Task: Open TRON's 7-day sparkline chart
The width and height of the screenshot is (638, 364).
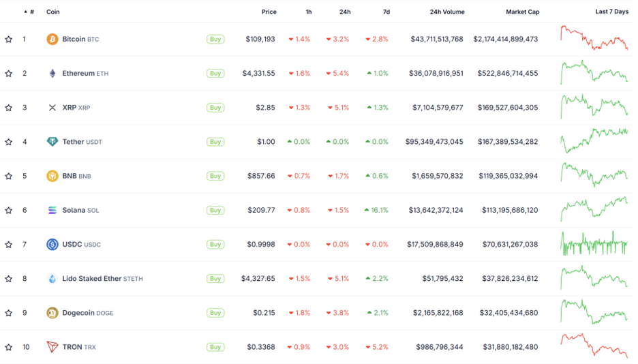Action: (594, 346)
